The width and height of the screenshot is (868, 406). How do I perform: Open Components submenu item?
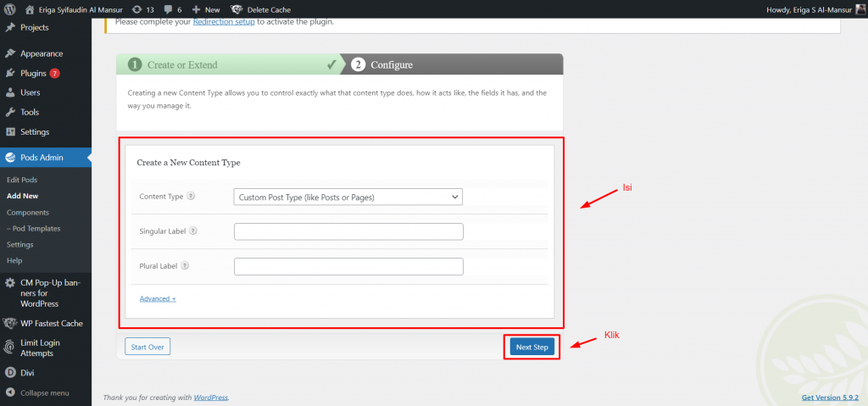28,212
